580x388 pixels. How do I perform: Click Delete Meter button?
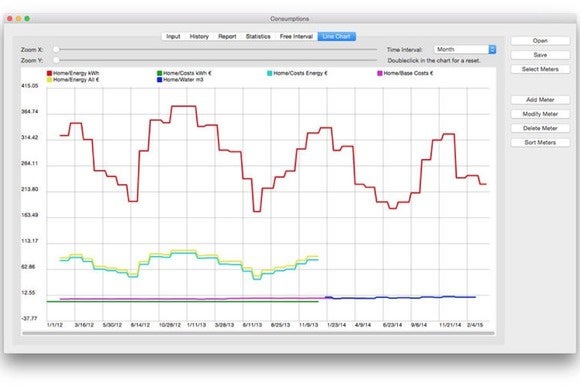pos(540,128)
